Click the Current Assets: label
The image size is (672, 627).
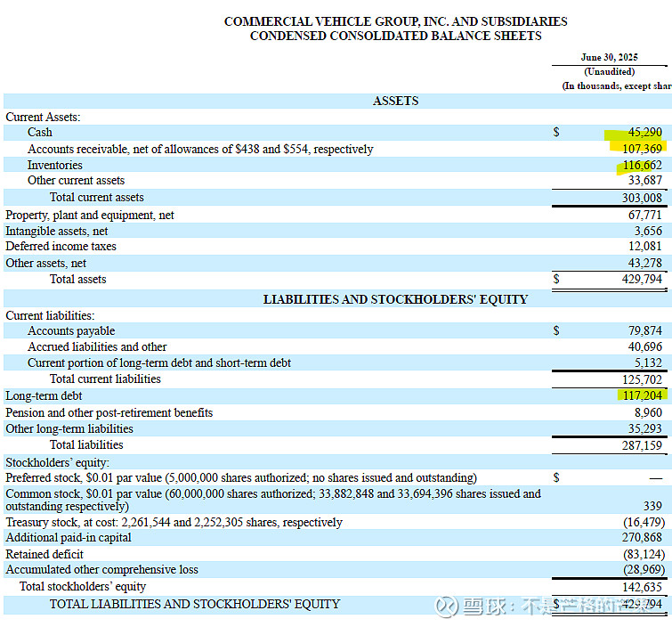[43, 117]
